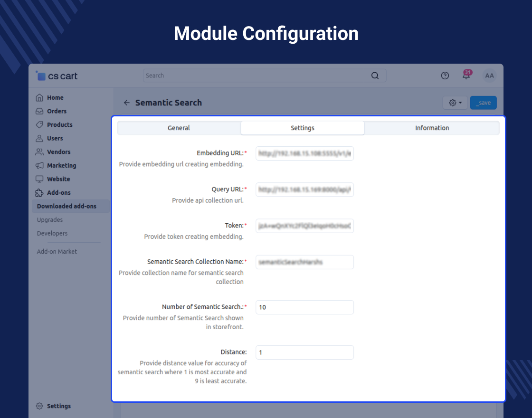Switch to the General tab

pos(179,128)
